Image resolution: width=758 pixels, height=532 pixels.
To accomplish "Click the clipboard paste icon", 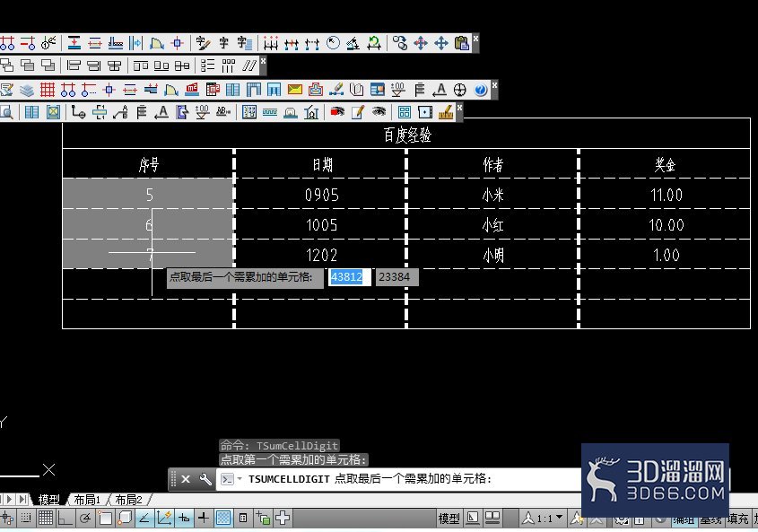I will 462,44.
